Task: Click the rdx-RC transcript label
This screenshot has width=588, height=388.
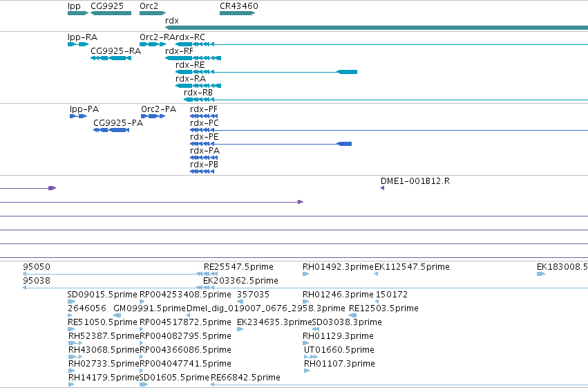Action: [x=190, y=37]
